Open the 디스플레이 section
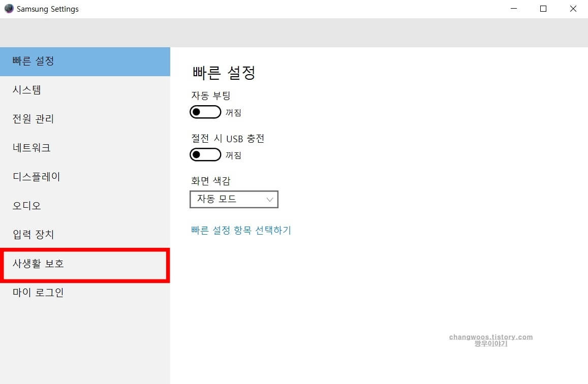This screenshot has width=588, height=384. (x=85, y=177)
